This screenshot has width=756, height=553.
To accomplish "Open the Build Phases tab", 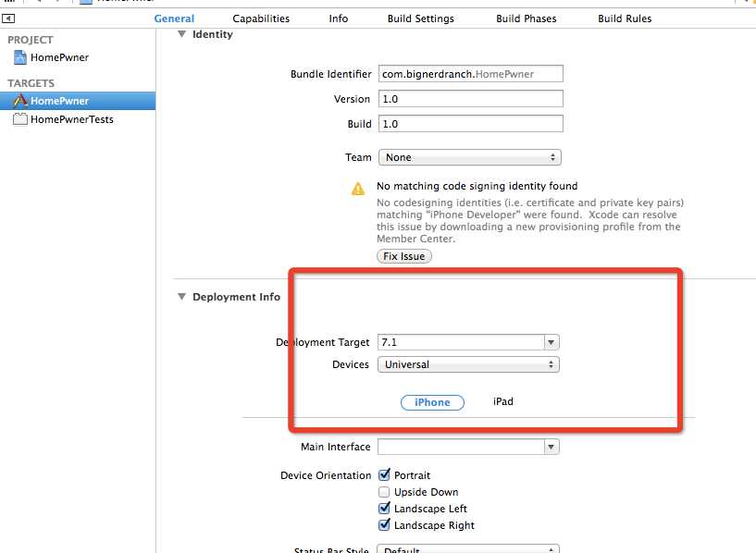I will (527, 18).
